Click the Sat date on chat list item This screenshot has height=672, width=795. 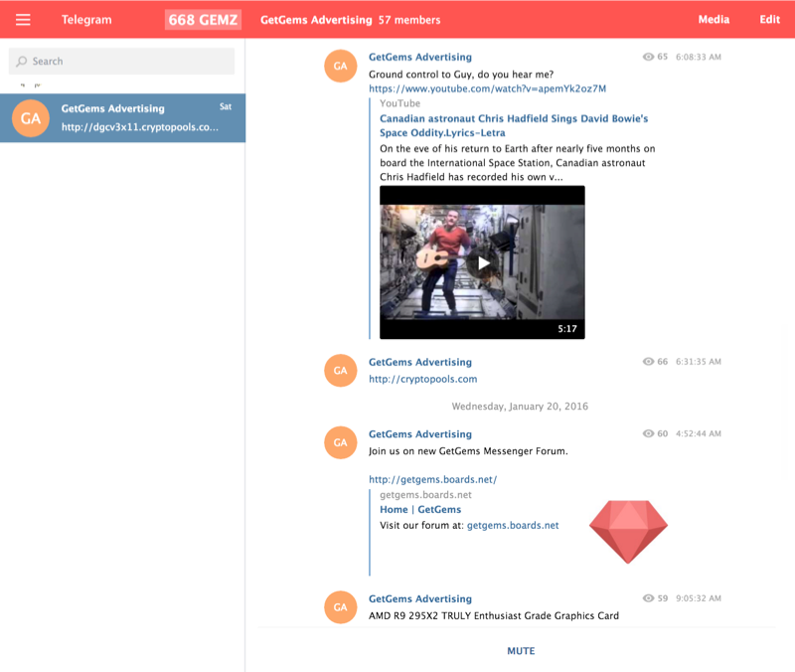click(226, 106)
